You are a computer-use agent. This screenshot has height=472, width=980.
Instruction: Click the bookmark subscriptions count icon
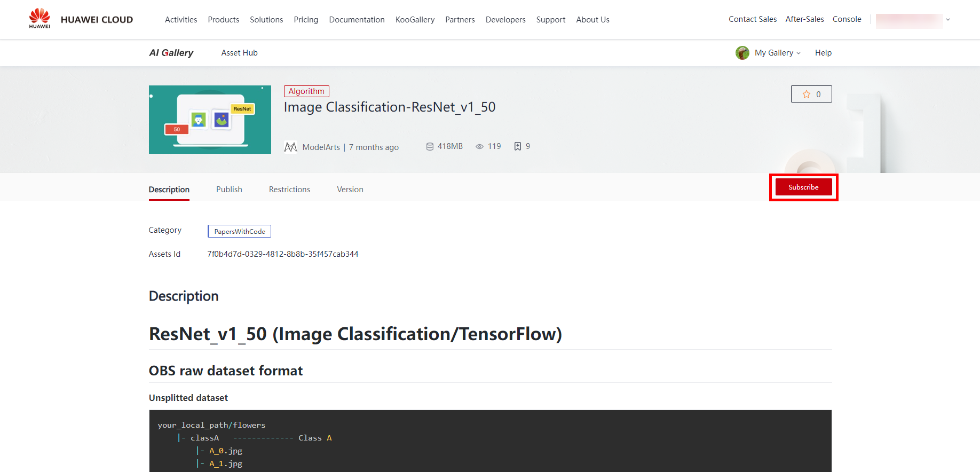(x=517, y=146)
